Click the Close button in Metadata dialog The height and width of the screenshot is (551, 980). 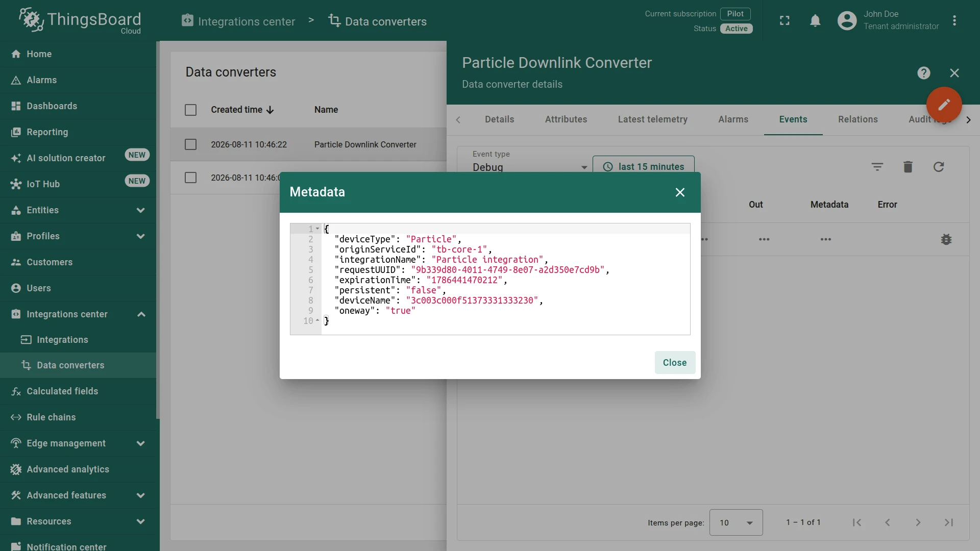(675, 363)
